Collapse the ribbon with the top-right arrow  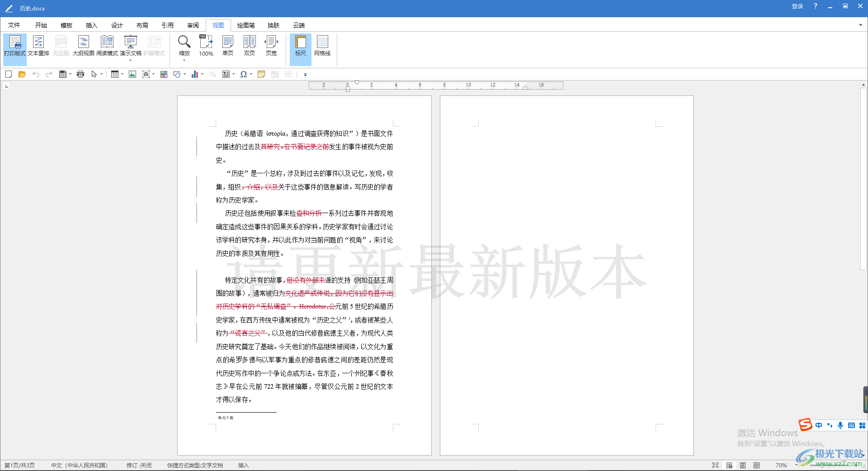click(861, 25)
